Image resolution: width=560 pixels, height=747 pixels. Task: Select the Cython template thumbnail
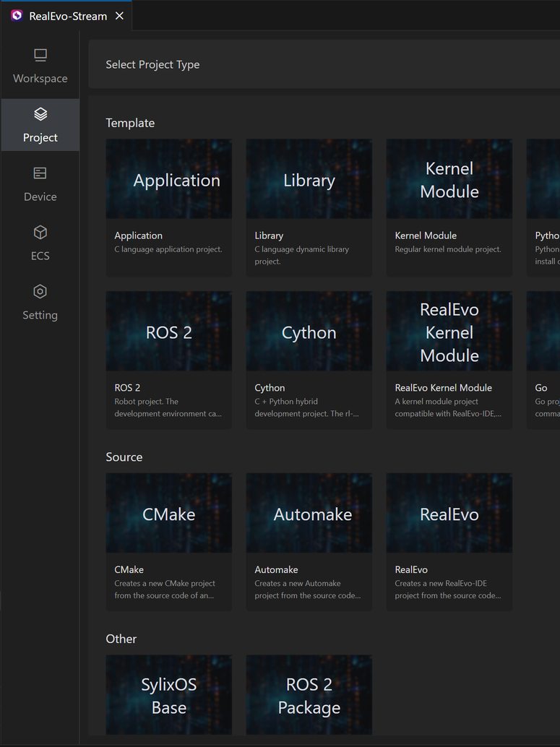pyautogui.click(x=309, y=331)
